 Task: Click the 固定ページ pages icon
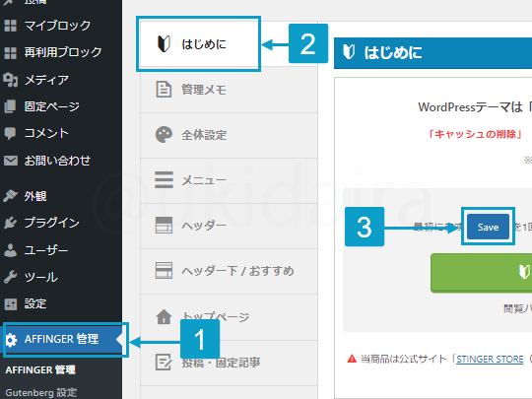tap(10, 106)
